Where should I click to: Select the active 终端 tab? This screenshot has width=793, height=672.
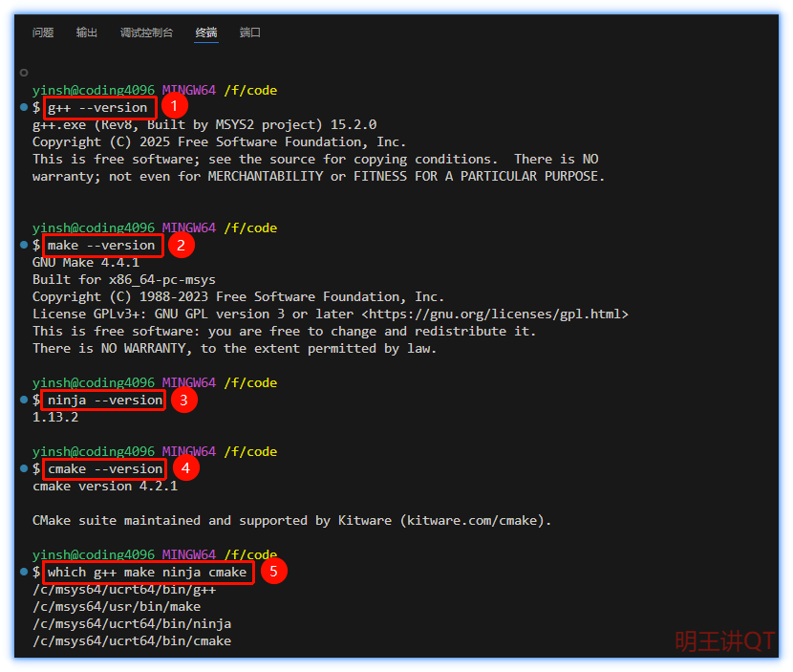(206, 32)
